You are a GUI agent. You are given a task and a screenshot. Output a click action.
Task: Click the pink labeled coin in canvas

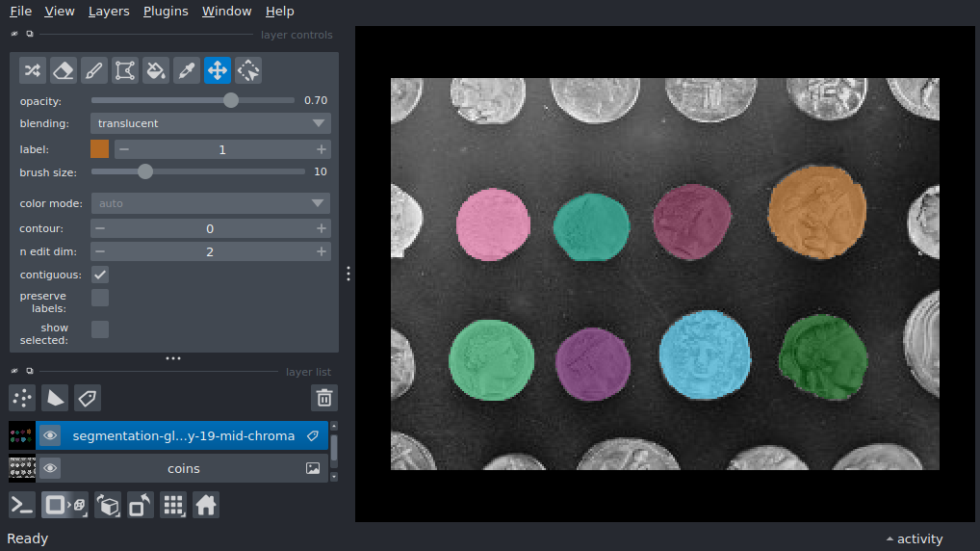[493, 224]
